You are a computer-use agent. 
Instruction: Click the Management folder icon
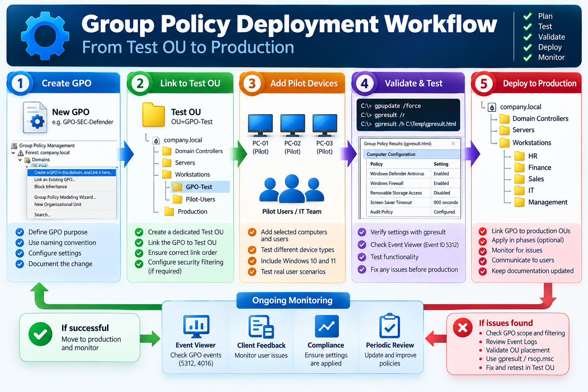click(519, 202)
